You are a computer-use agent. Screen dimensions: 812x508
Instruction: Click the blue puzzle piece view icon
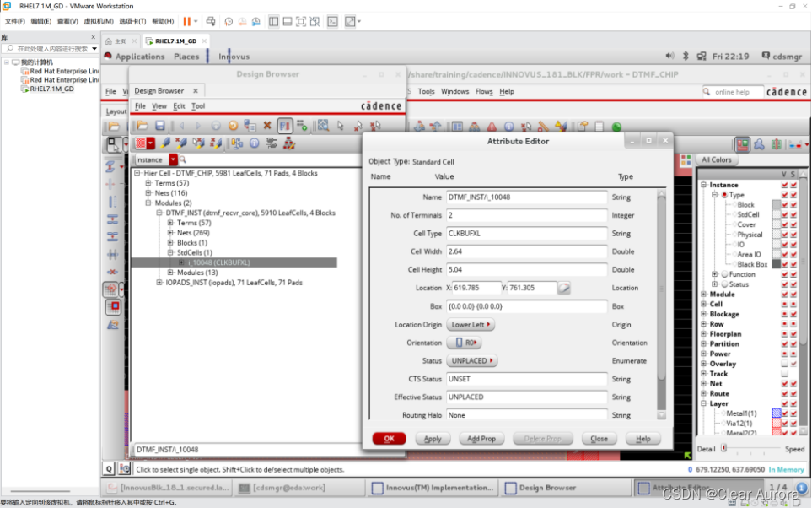tap(759, 144)
